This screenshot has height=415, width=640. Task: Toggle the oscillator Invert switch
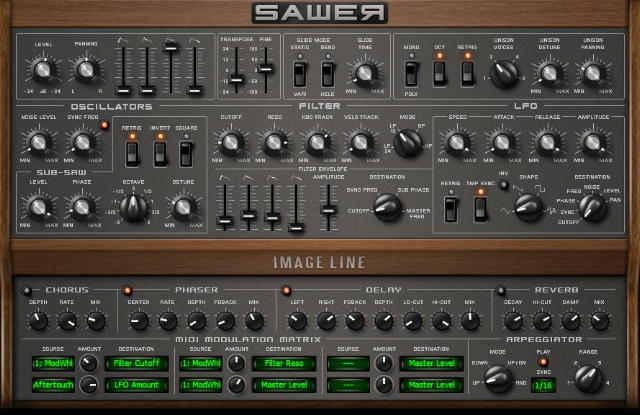(160, 154)
